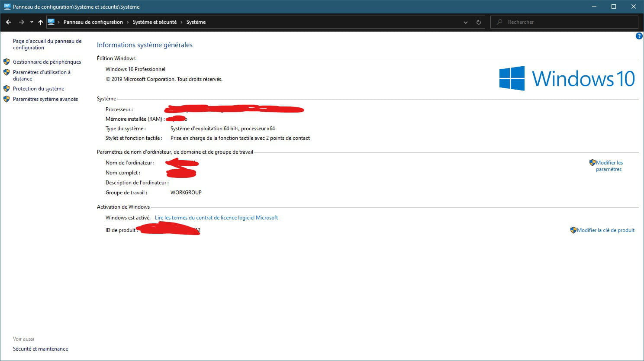The height and width of the screenshot is (361, 644).
Task: Click shield icon beside Gestionnaire de périphériques
Action: (6, 62)
